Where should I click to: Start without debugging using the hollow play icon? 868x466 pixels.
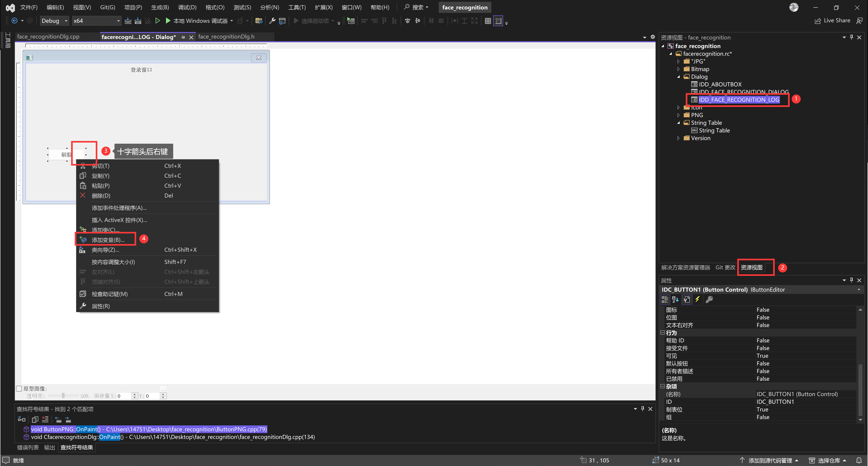tap(157, 21)
